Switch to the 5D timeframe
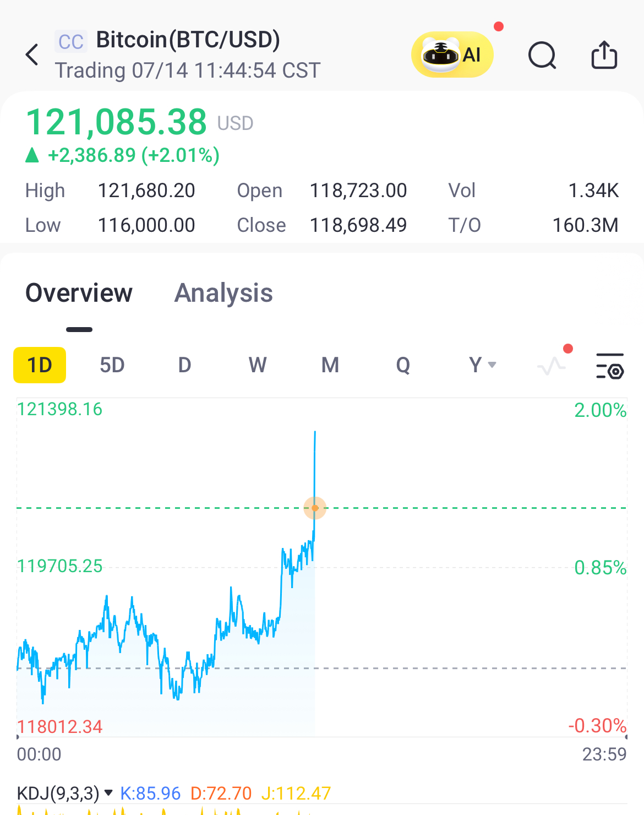The image size is (644, 815). (112, 365)
